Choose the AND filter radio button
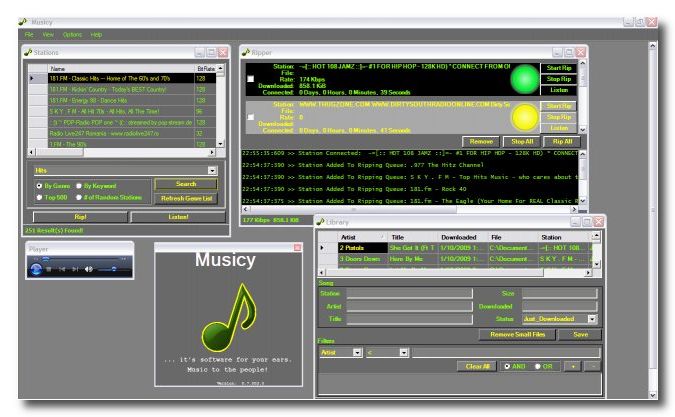The height and width of the screenshot is (417, 675). pyautogui.click(x=507, y=366)
